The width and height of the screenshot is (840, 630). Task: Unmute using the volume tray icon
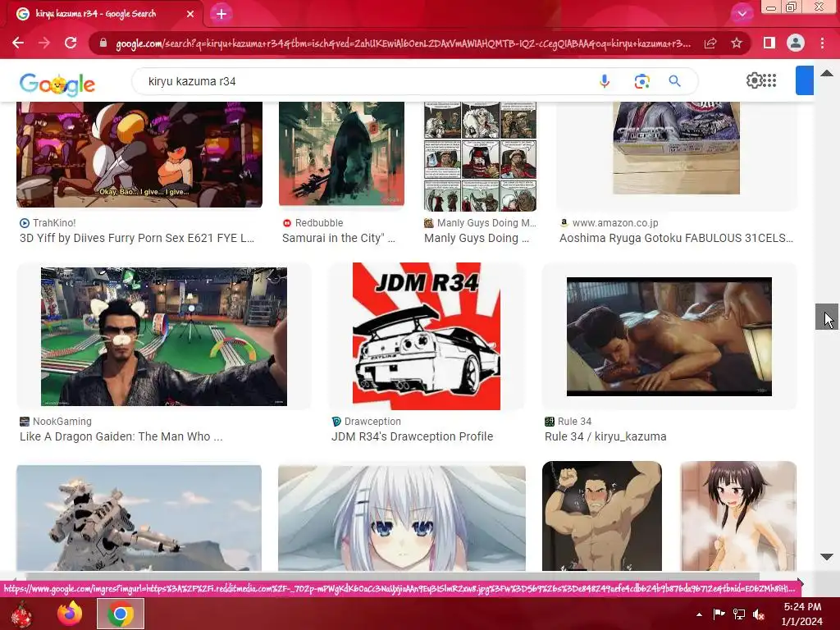pyautogui.click(x=759, y=614)
